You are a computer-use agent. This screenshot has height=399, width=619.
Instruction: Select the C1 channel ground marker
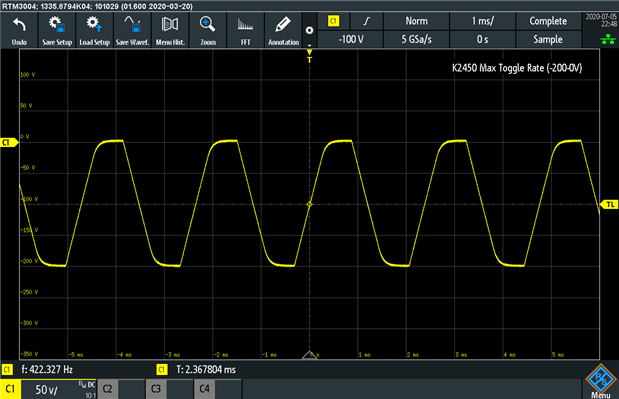pos(9,142)
